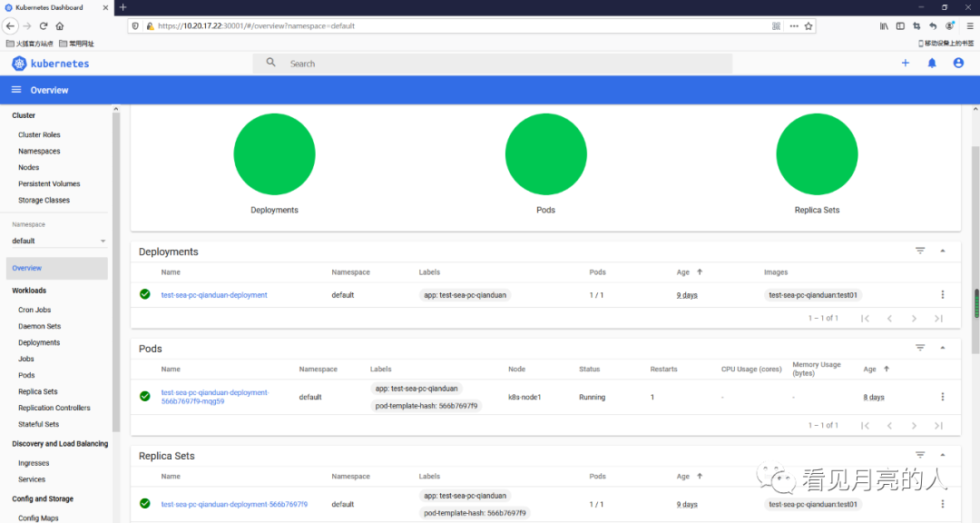Open test-sea-pc-qianduan-deployment link in Deployments
Image resolution: width=980 pixels, height=523 pixels.
(x=214, y=295)
